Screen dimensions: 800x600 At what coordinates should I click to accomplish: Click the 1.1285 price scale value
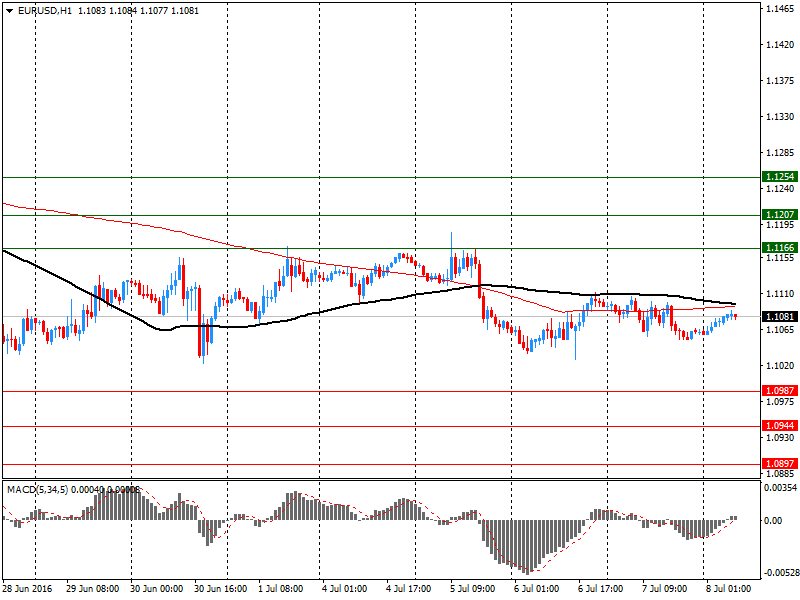780,153
